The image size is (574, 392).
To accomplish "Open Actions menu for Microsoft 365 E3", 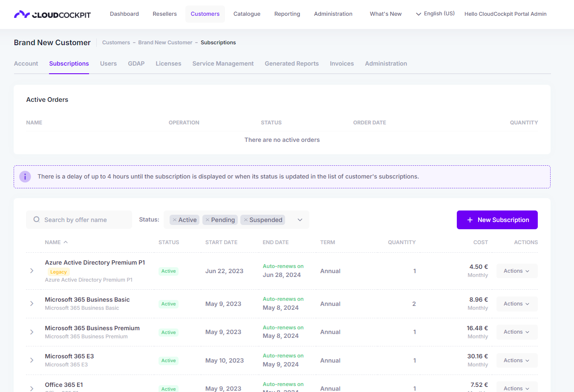I will point(517,360).
